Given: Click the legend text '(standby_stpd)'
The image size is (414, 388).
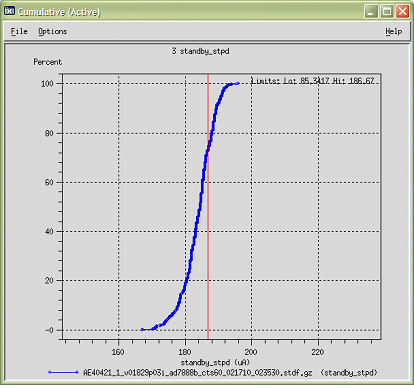Looking at the screenshot, I should point(349,373).
